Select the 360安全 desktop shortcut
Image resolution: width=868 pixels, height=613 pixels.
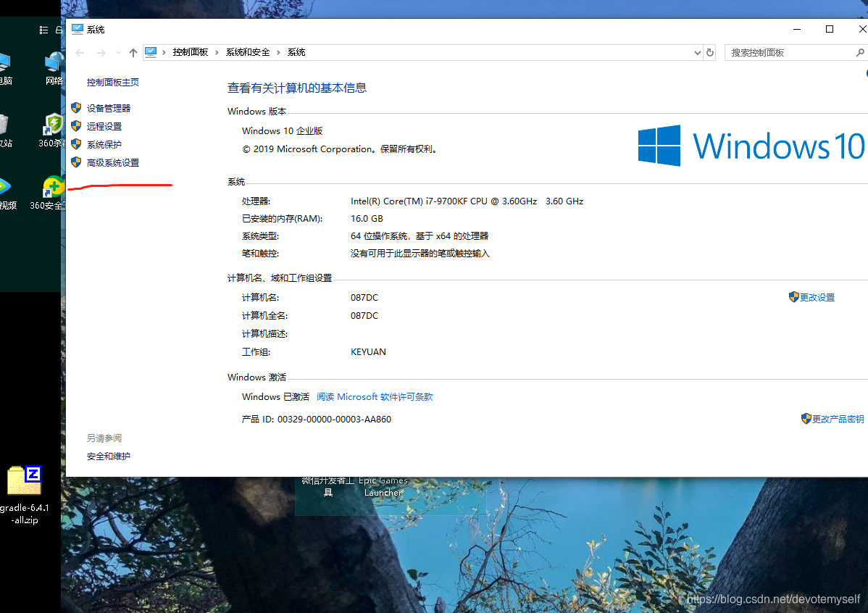[49, 193]
